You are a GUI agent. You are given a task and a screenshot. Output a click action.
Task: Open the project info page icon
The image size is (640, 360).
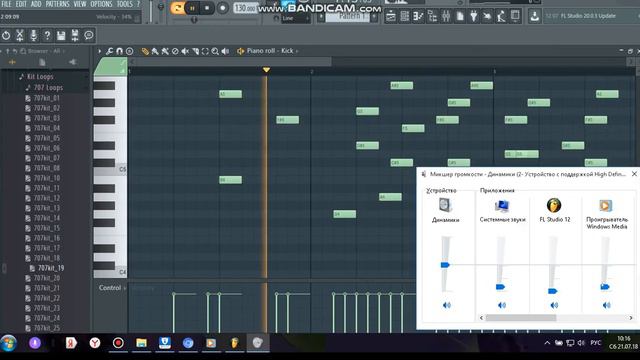pyautogui.click(x=460, y=16)
